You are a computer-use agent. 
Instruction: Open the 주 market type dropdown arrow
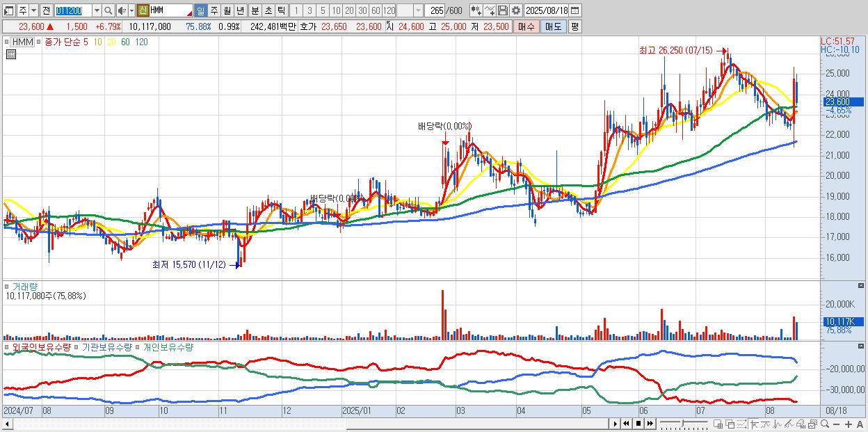(x=34, y=10)
